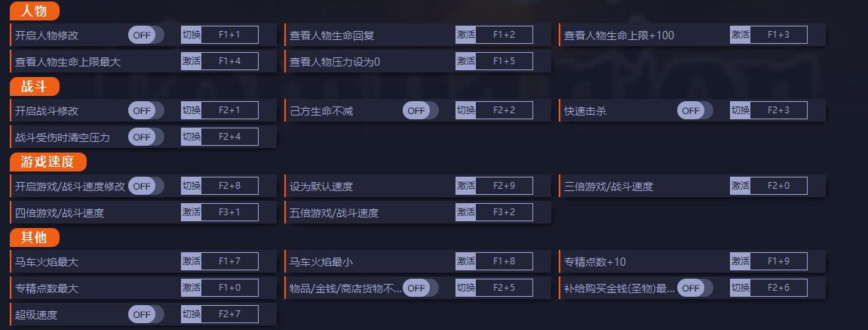The height and width of the screenshot is (330, 868).
Task: Toggle the 补给购买金钱(圣物) switch
Action: click(695, 288)
